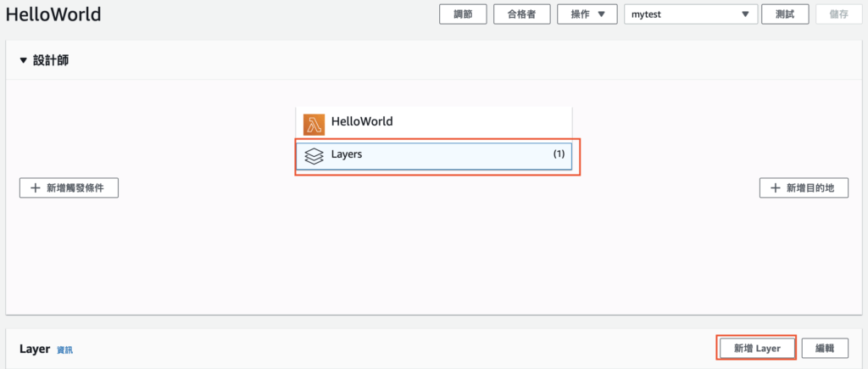Image resolution: width=868 pixels, height=369 pixels.
Task: Click the (1) layer count
Action: click(559, 154)
